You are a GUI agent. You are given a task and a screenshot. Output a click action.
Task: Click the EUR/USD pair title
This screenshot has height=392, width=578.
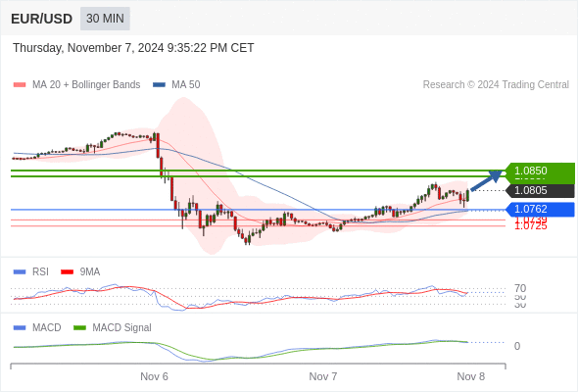pyautogui.click(x=42, y=19)
